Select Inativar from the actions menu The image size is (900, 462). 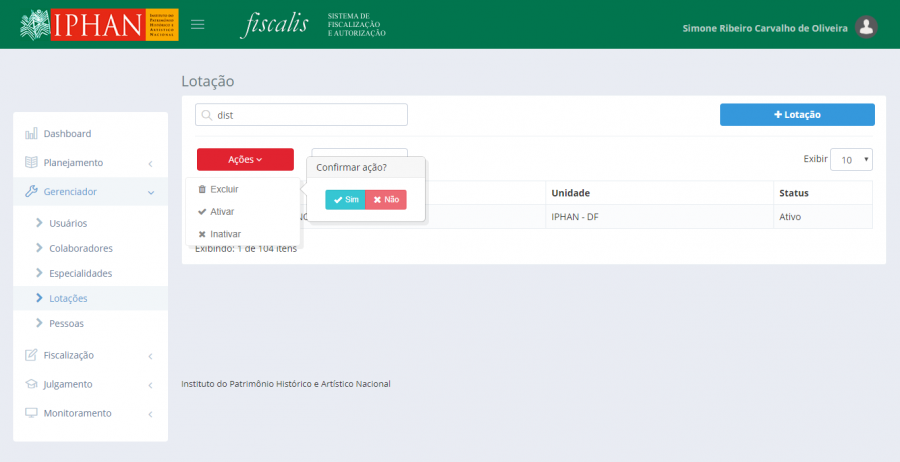(225, 234)
